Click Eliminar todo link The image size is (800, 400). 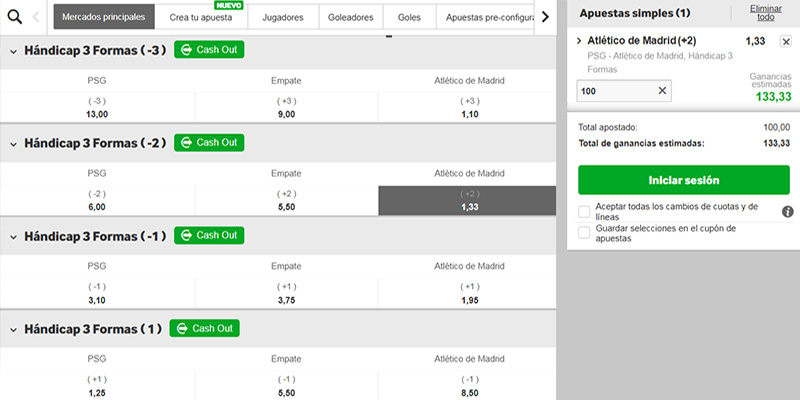766,13
